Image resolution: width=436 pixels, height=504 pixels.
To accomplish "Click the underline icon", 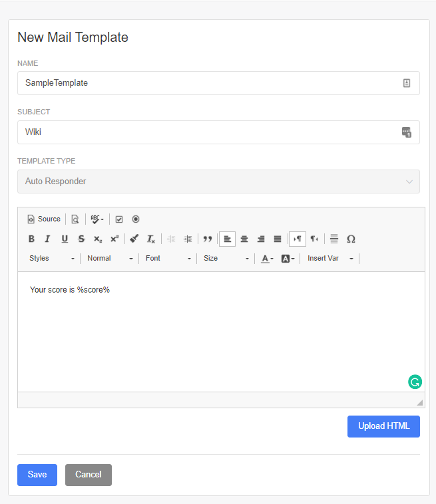I will (x=65, y=239).
